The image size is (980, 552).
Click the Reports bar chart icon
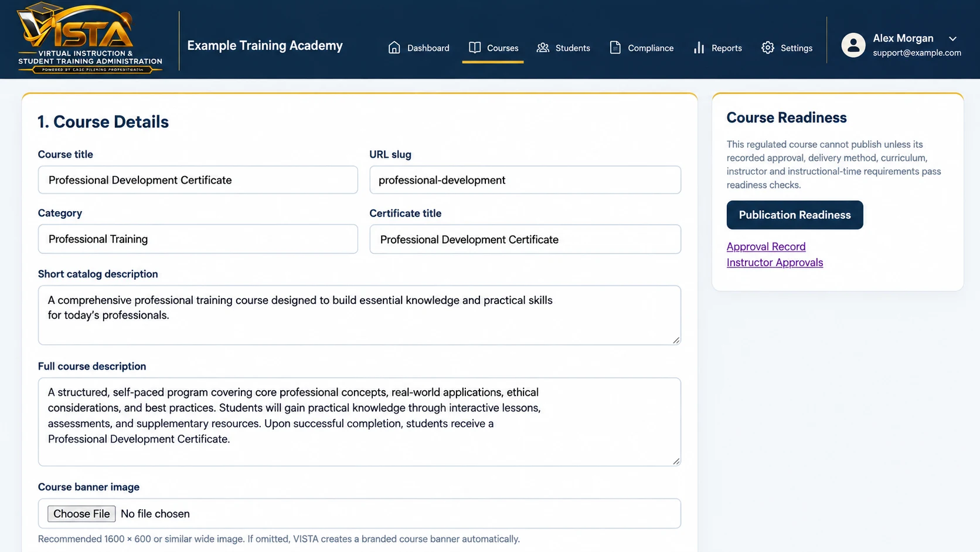[x=699, y=48]
